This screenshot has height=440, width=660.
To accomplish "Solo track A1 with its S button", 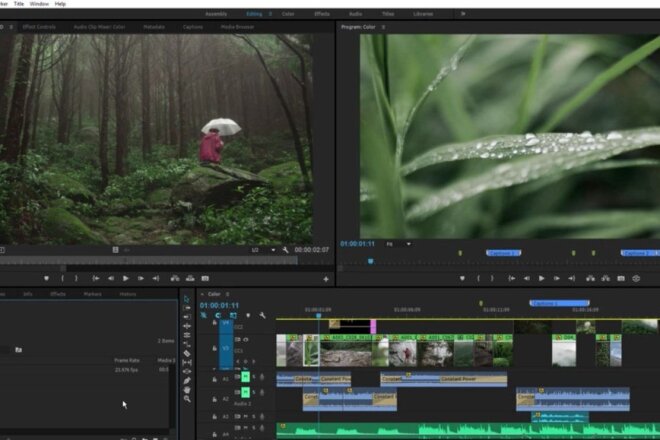I will [254, 377].
